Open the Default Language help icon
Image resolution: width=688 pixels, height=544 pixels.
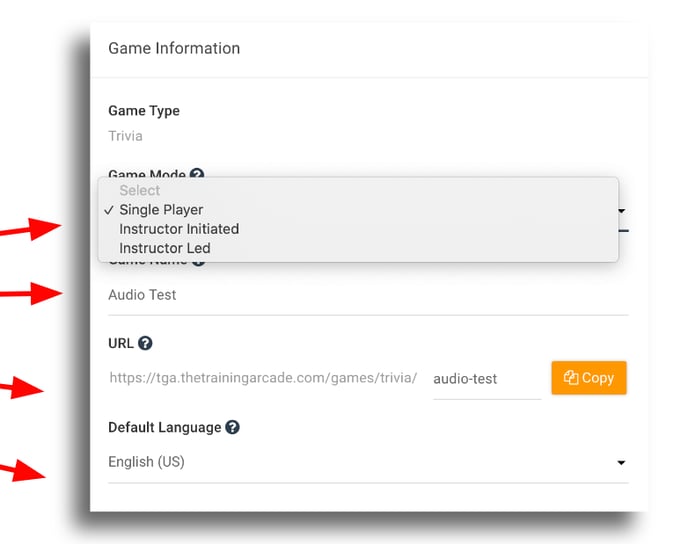232,427
